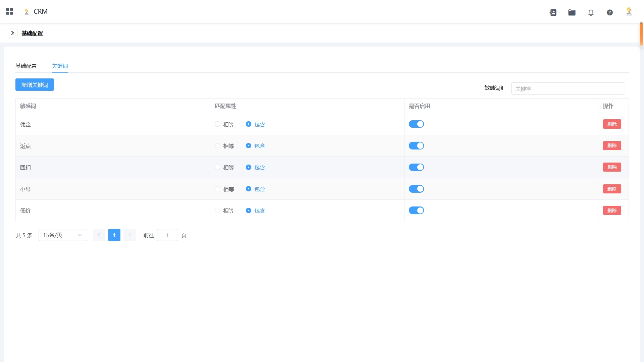Click the 敏感词汇 keyword search field
The width and height of the screenshot is (644, 362).
pos(568,89)
